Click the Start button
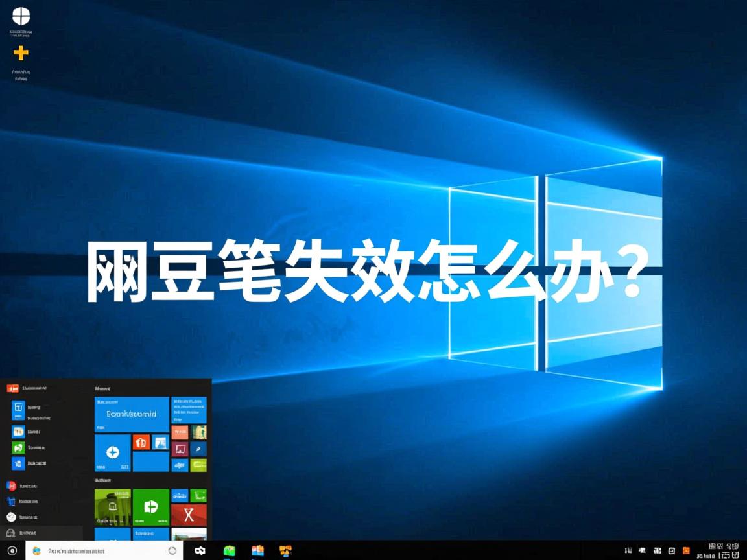Image resolution: width=747 pixels, height=560 pixels. [x=12, y=550]
